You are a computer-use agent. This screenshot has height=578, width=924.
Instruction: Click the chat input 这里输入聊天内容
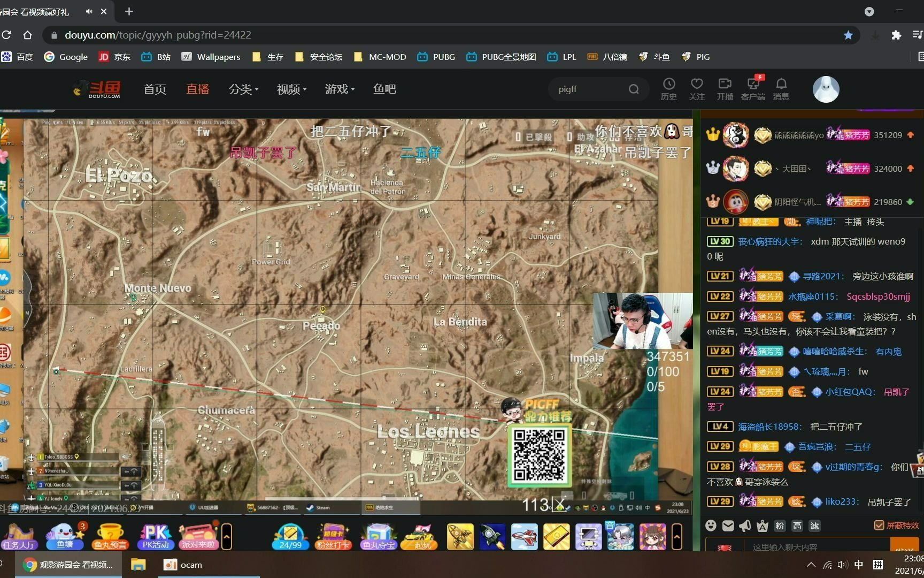(817, 546)
